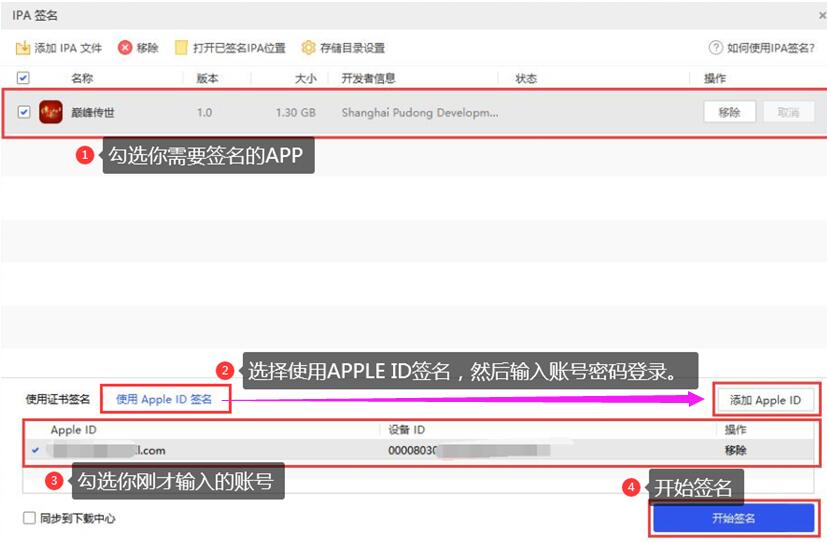827x542 pixels.
Task: Enable the 同步到下载中心 checkbox
Action: click(29, 518)
